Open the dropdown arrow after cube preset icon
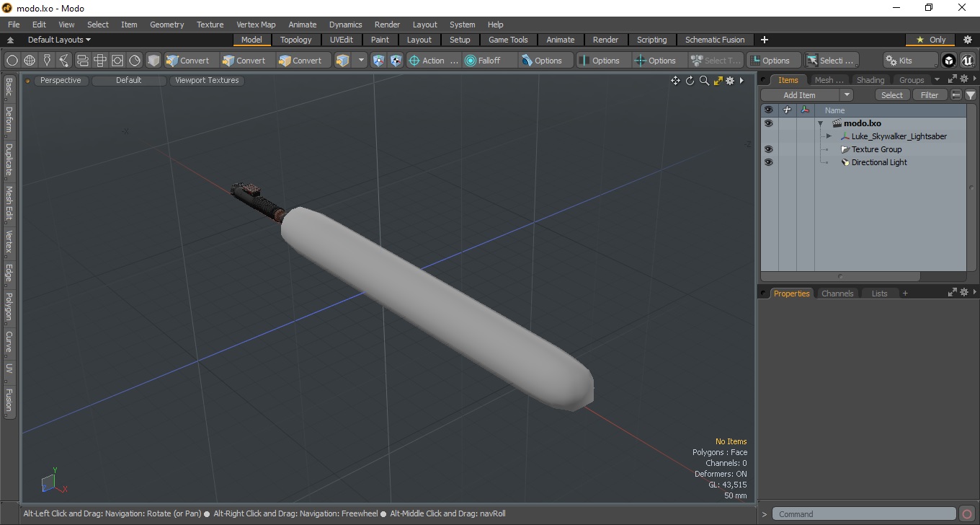Viewport: 980px width, 525px height. pos(361,61)
